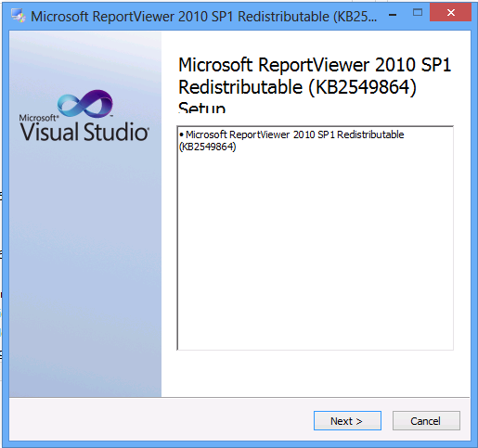This screenshot has height=448, width=478.
Task: Click empty footer area left of Next
Action: [161, 420]
